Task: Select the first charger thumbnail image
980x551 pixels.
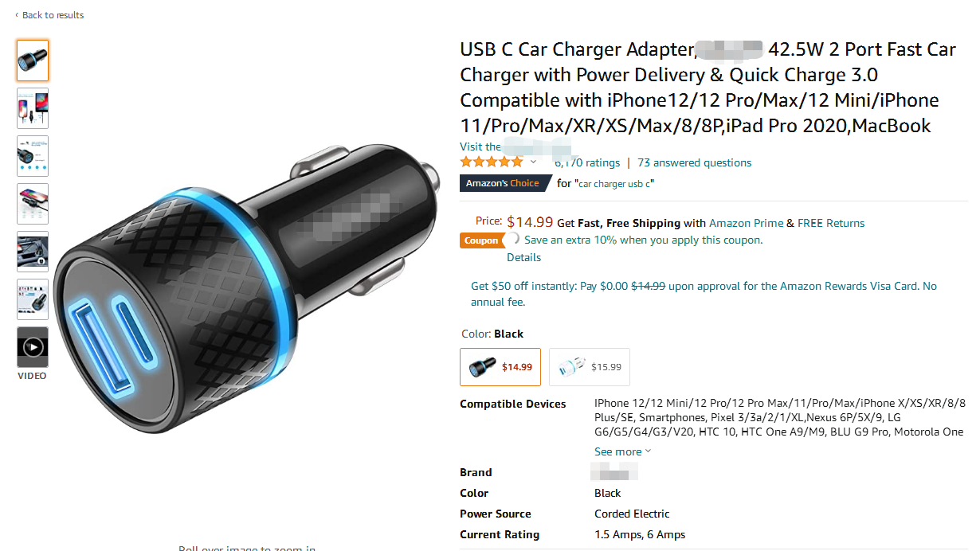Action: pyautogui.click(x=33, y=61)
